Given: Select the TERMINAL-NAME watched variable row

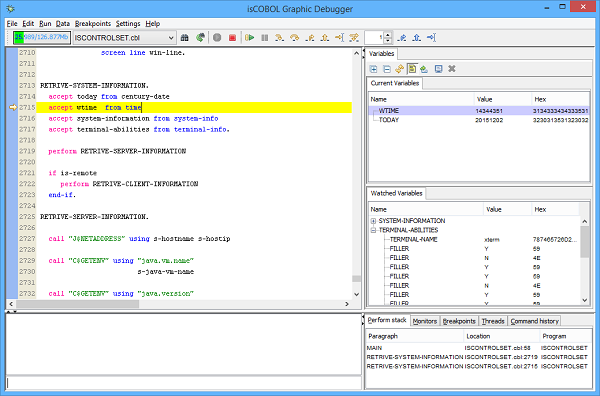Looking at the screenshot, I should click(474, 240).
